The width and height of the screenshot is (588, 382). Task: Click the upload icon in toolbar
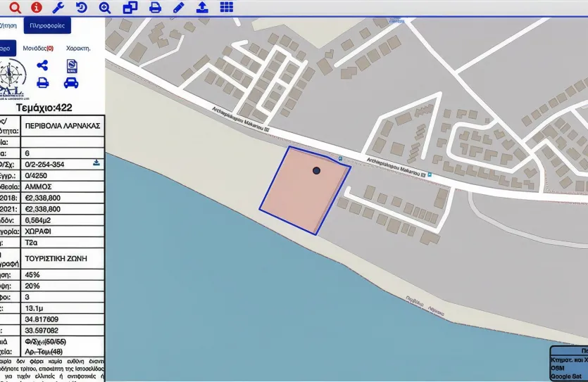point(202,8)
